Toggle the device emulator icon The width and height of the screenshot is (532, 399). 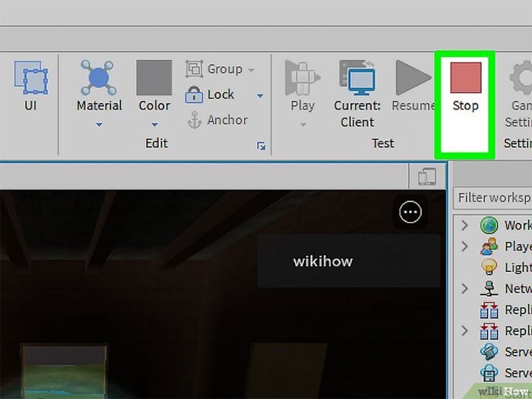426,177
